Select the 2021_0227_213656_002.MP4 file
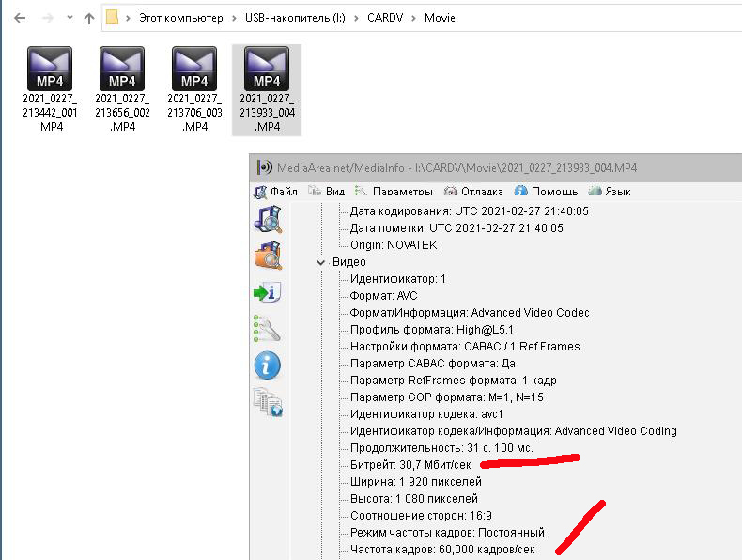742x560 pixels. pos(123,69)
